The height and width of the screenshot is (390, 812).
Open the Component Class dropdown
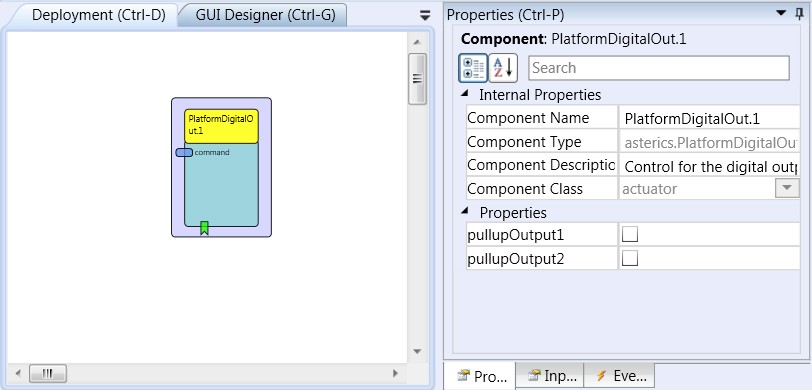(787, 188)
